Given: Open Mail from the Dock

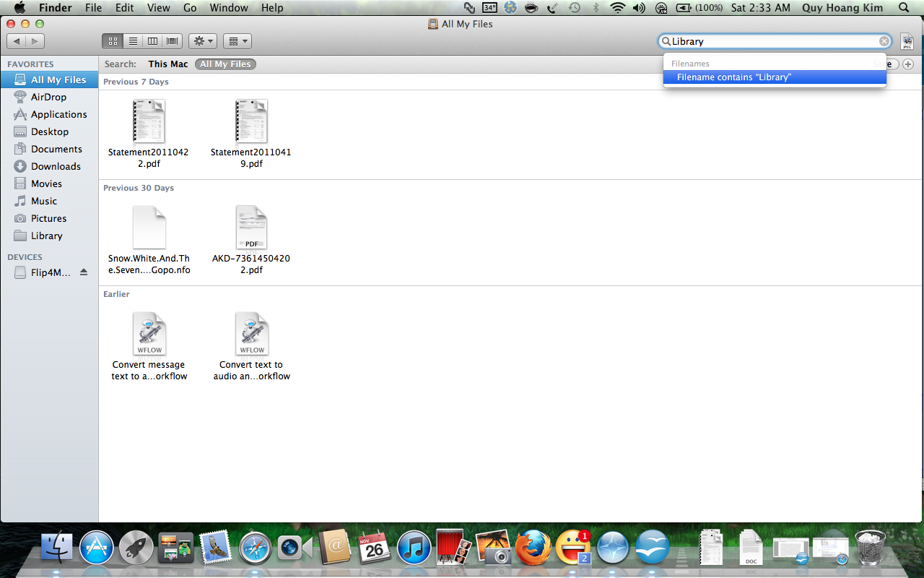Looking at the screenshot, I should [x=214, y=548].
